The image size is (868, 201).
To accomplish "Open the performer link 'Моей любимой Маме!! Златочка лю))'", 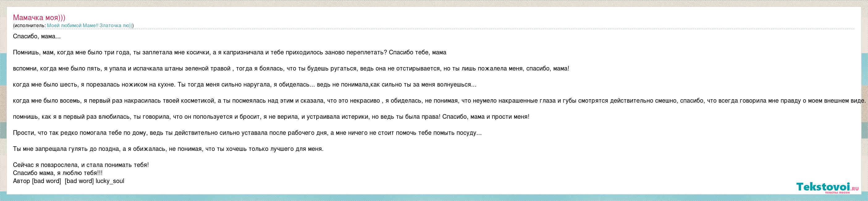I will pos(90,26).
